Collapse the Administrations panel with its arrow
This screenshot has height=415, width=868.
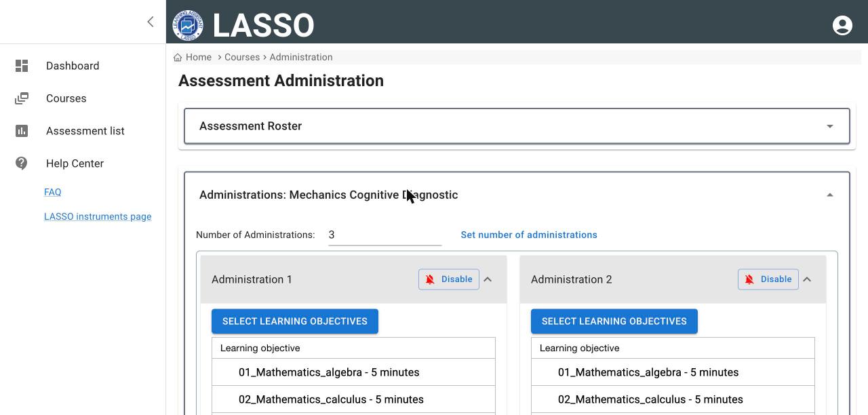830,195
